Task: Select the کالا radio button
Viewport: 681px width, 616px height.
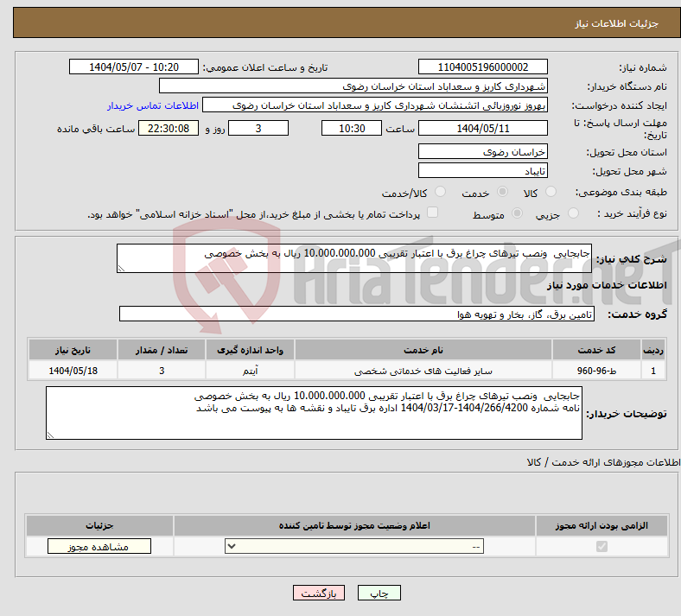Action: pyautogui.click(x=551, y=192)
